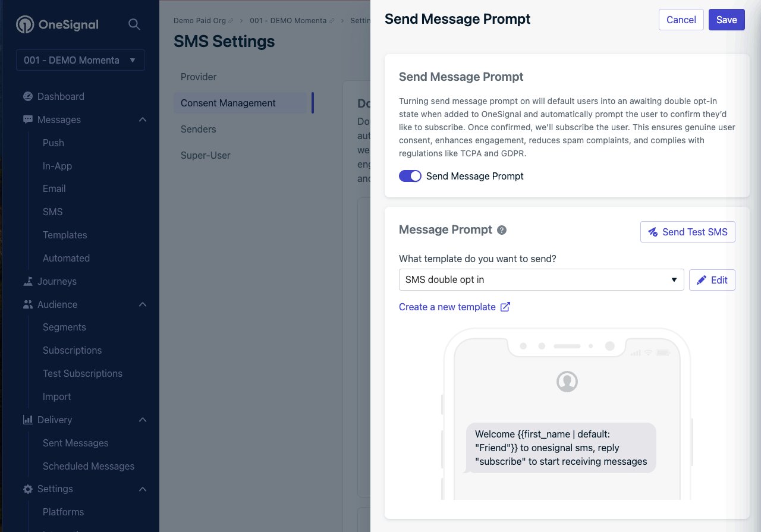
Task: Click the Cancel button
Action: pyautogui.click(x=681, y=20)
